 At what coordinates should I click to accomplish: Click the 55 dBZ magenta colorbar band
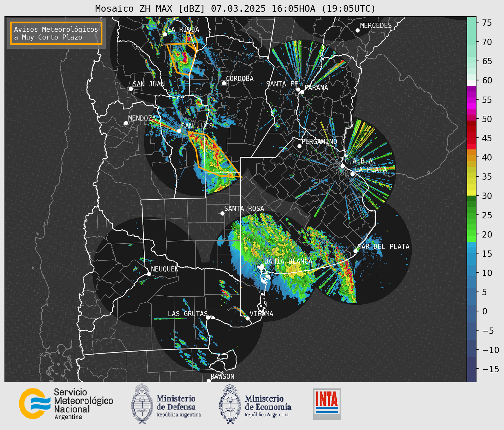click(x=471, y=100)
